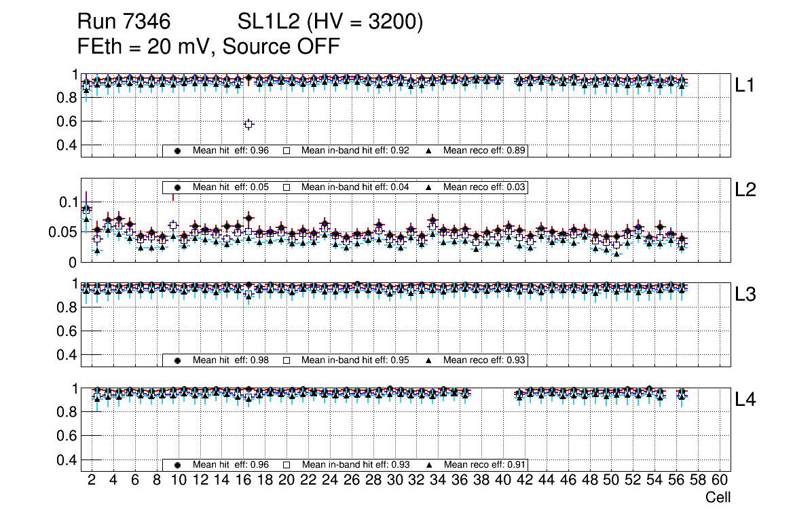The height and width of the screenshot is (524, 812).
Task: Click the 'SL1L2 (HV = 3200)' title text
Action: click(330, 22)
